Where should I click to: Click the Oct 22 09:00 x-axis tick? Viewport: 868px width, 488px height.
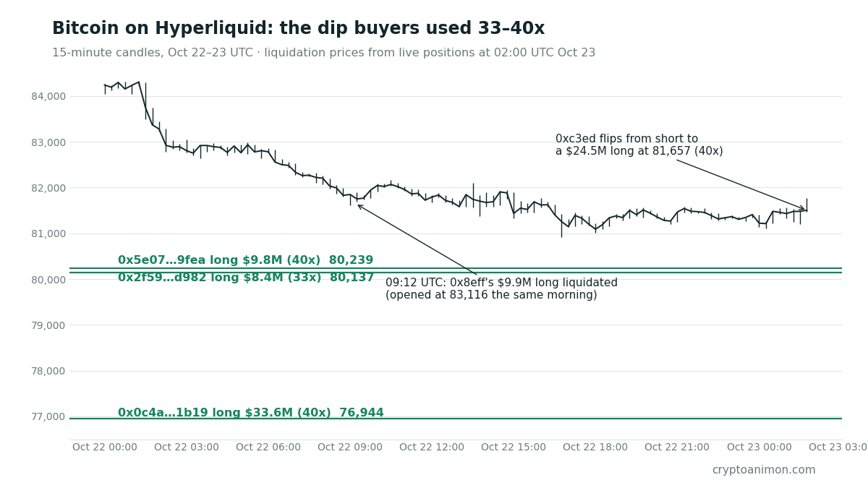350,448
